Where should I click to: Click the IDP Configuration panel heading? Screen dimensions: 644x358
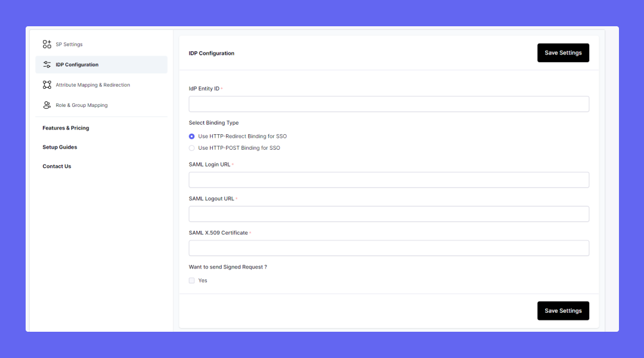[x=212, y=54]
